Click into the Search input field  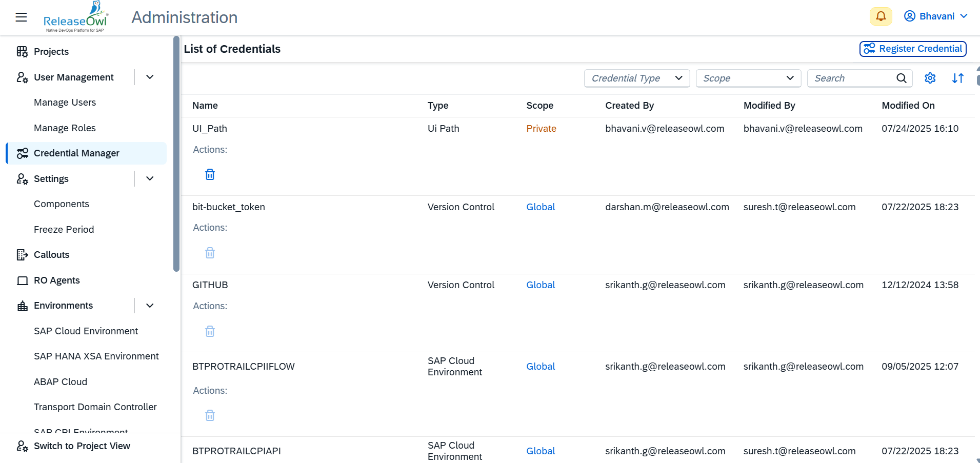(850, 78)
